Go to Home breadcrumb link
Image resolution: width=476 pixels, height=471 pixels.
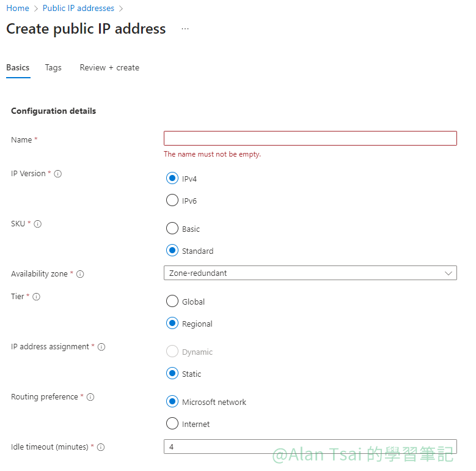point(18,9)
